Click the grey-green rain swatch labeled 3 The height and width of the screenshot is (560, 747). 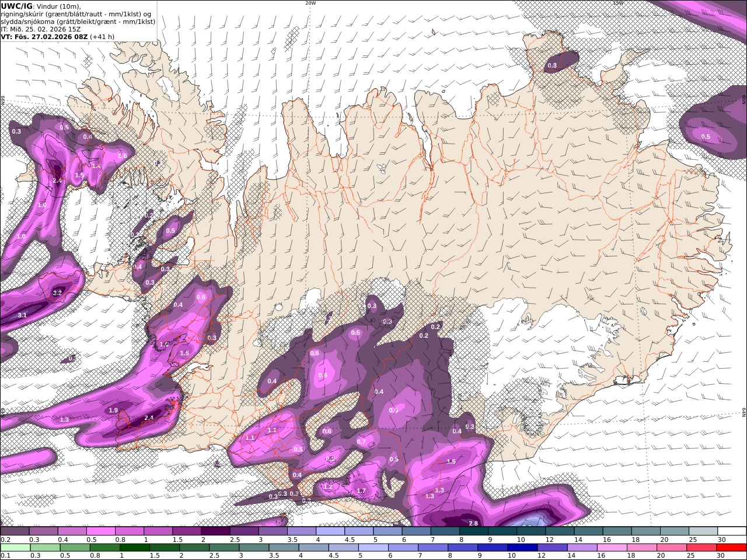coord(254,547)
